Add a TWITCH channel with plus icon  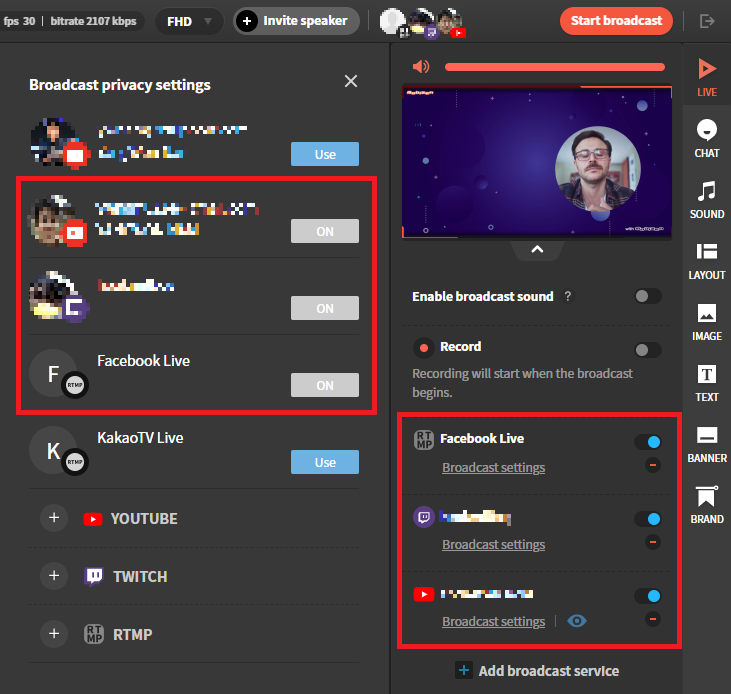pyautogui.click(x=54, y=576)
